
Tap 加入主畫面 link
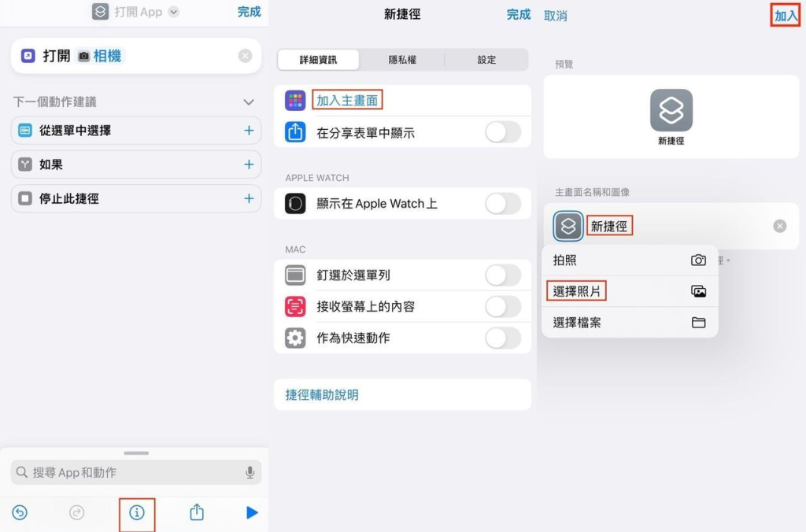347,100
